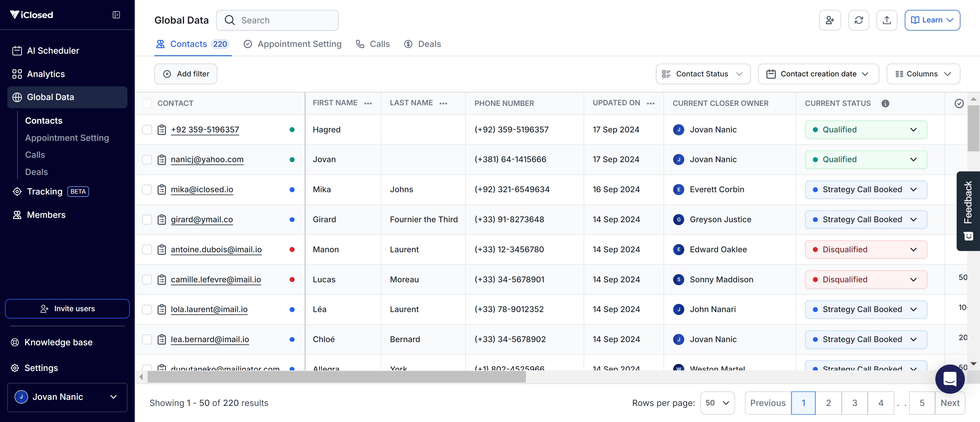Click the Current Status info icon
The height and width of the screenshot is (422, 980).
pyautogui.click(x=885, y=103)
